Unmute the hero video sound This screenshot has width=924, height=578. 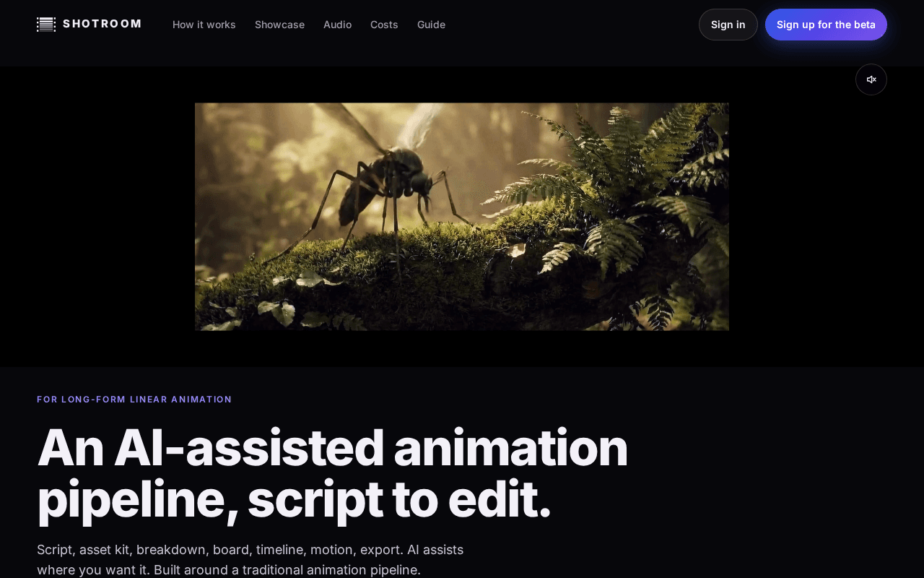[871, 79]
